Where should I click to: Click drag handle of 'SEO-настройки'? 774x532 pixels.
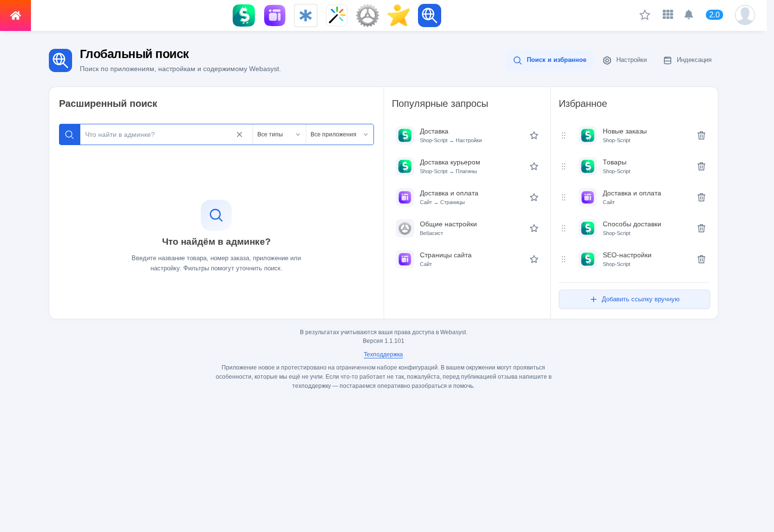pos(564,259)
